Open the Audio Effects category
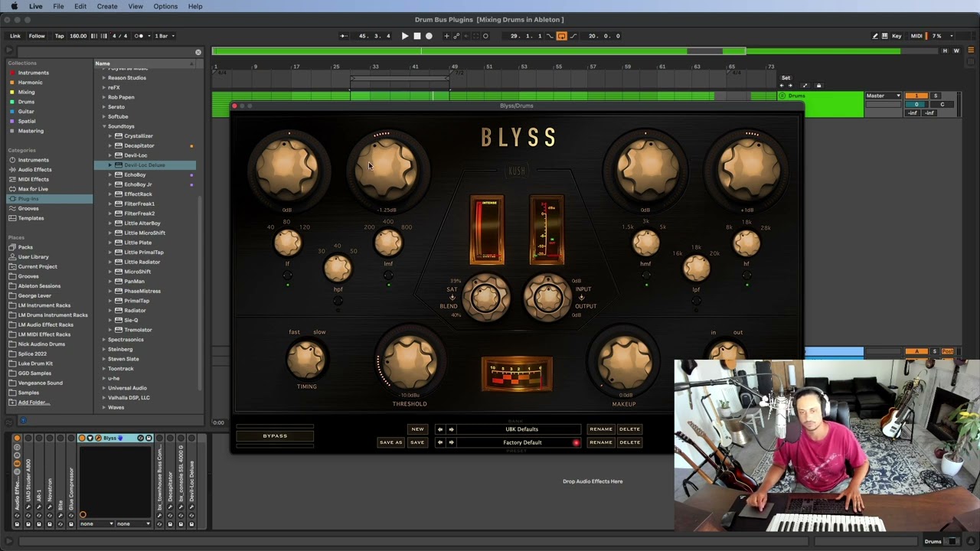Image resolution: width=980 pixels, height=551 pixels. coord(34,170)
